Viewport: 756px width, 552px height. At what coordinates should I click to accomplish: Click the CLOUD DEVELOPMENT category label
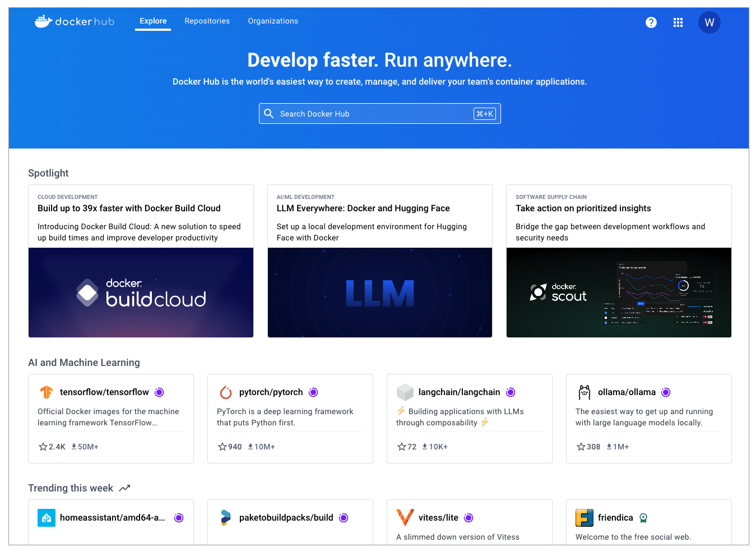click(x=67, y=197)
